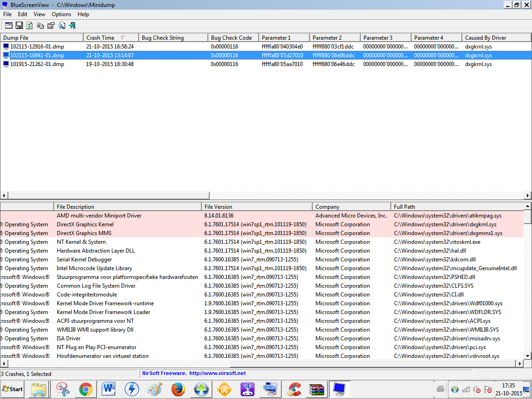Click the Exit door toolbar icon
The image size is (532, 399).
pyautogui.click(x=72, y=25)
